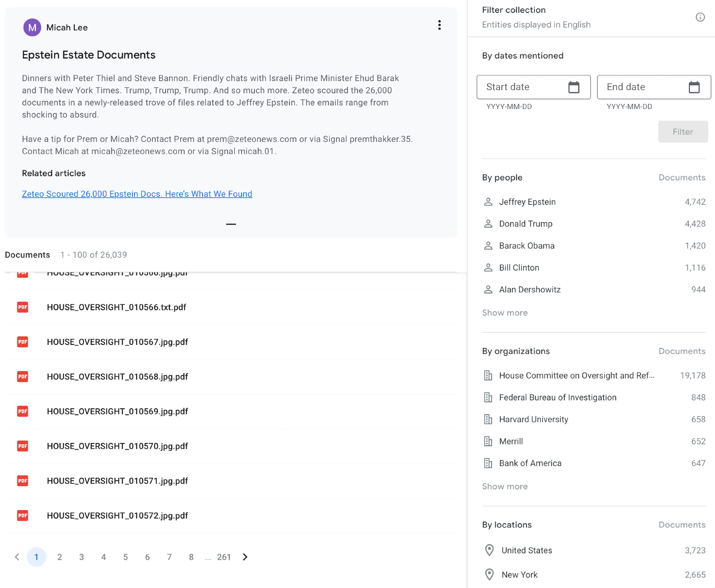Click PDF icon for HOUSE_OVERSIGHT_010569.jpg.pdf
The image size is (715, 588).
(23, 411)
